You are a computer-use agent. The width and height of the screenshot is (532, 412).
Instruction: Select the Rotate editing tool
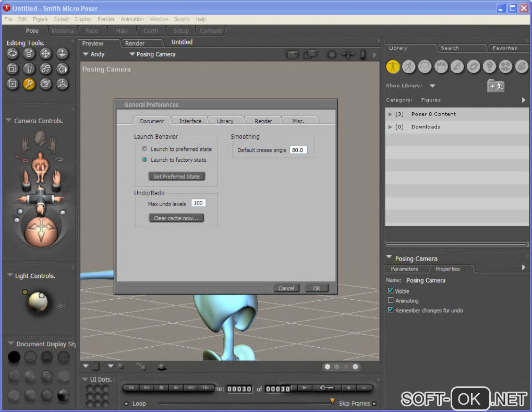tap(13, 53)
